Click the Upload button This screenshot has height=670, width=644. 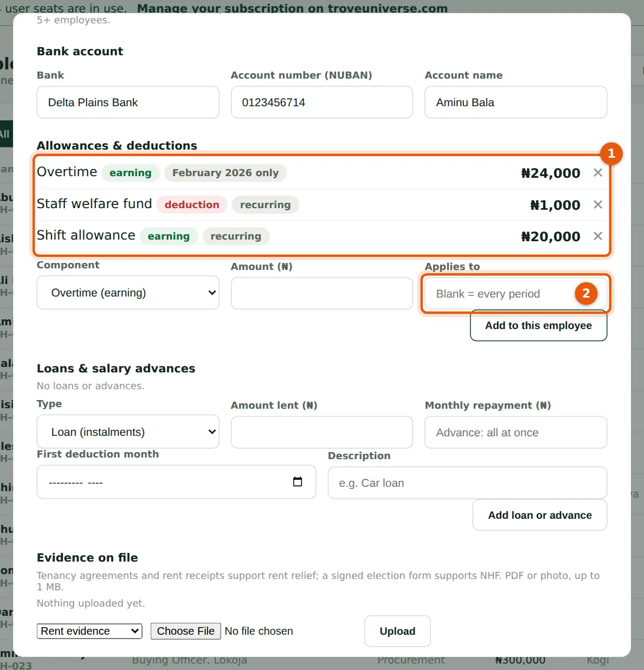point(397,631)
